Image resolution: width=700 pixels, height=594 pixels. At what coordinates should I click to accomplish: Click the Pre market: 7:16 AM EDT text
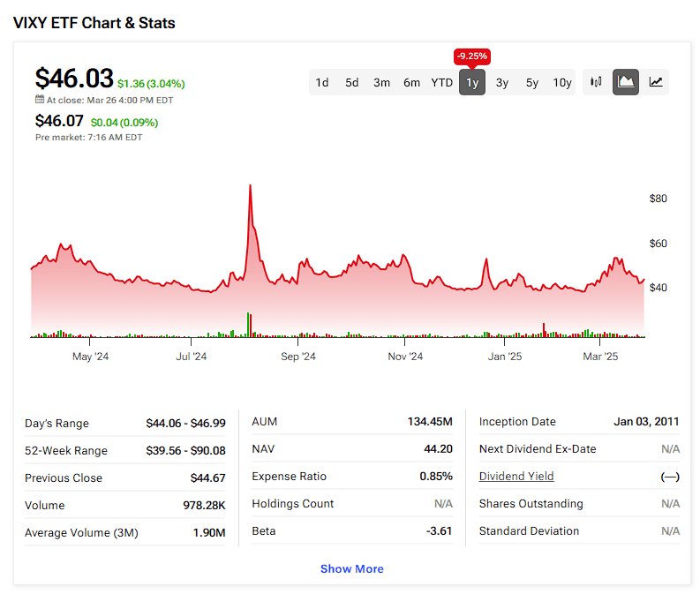click(x=89, y=138)
